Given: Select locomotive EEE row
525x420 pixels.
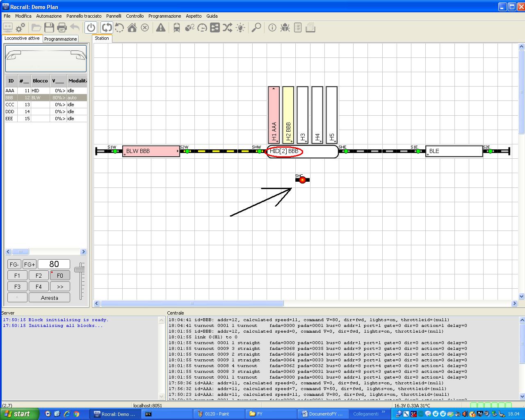Looking at the screenshot, I should point(46,119).
